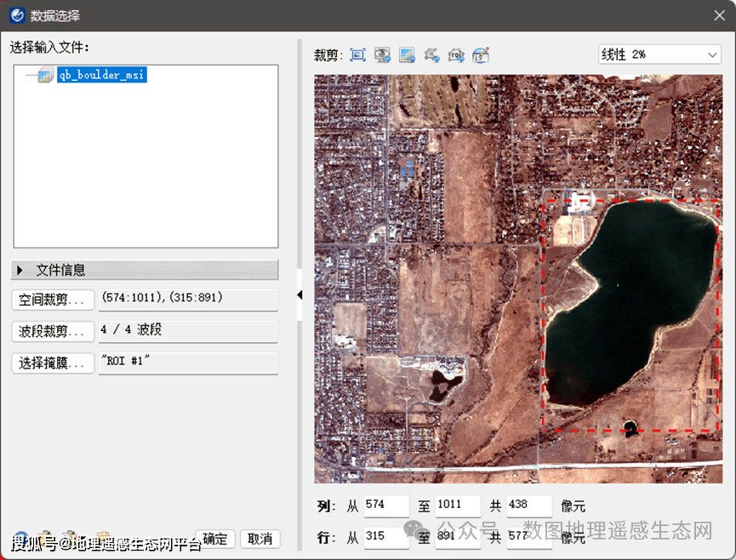
Task: Confirm with the 确定 button
Action: tap(214, 539)
